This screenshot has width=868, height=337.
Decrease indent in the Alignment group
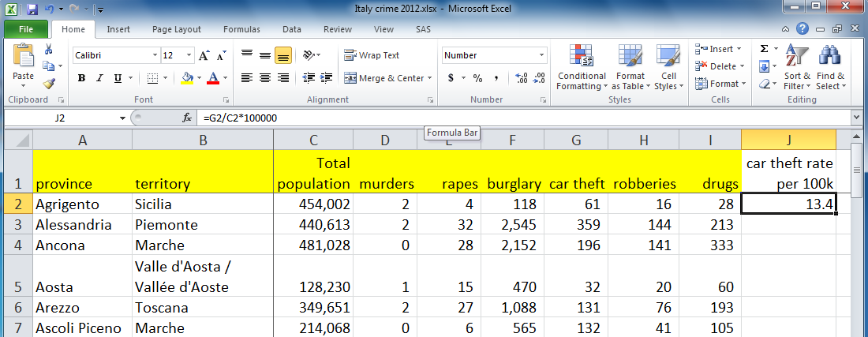click(309, 78)
